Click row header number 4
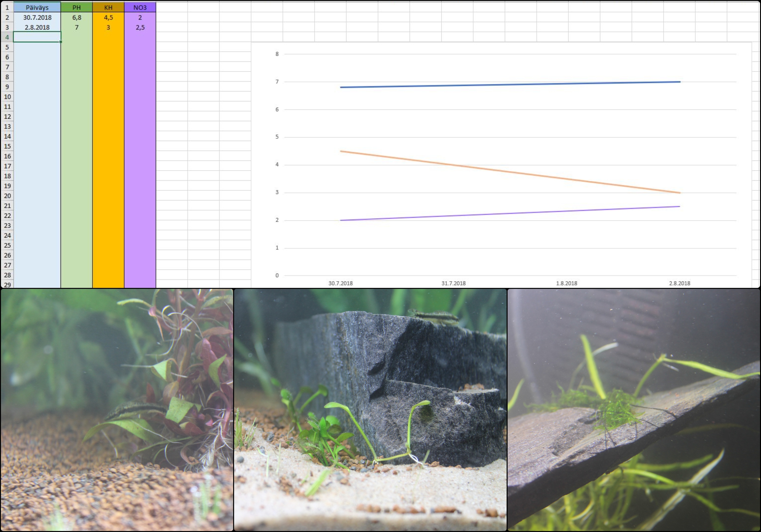Viewport: 761px width, 532px height. (x=7, y=37)
